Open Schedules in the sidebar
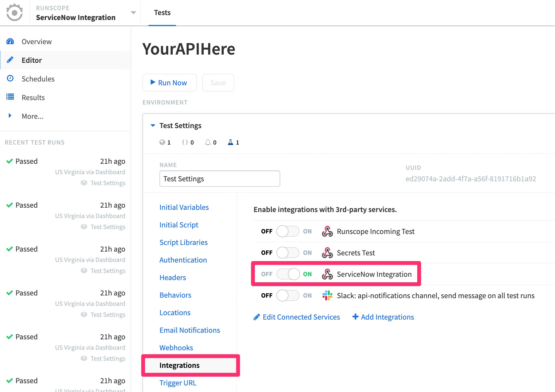 tap(38, 79)
